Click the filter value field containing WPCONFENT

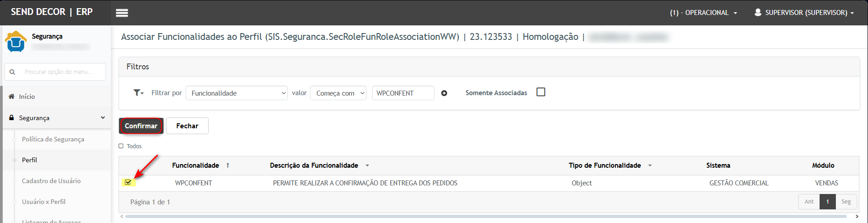click(x=402, y=93)
